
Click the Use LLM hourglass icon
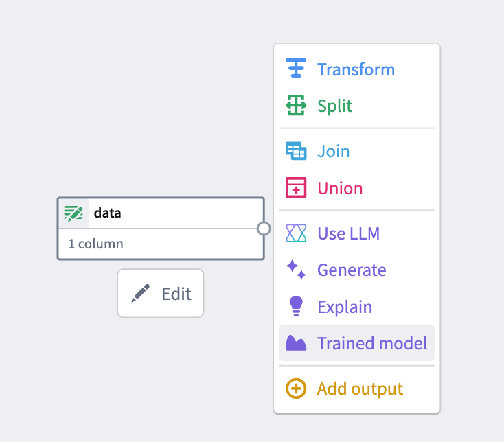click(296, 233)
